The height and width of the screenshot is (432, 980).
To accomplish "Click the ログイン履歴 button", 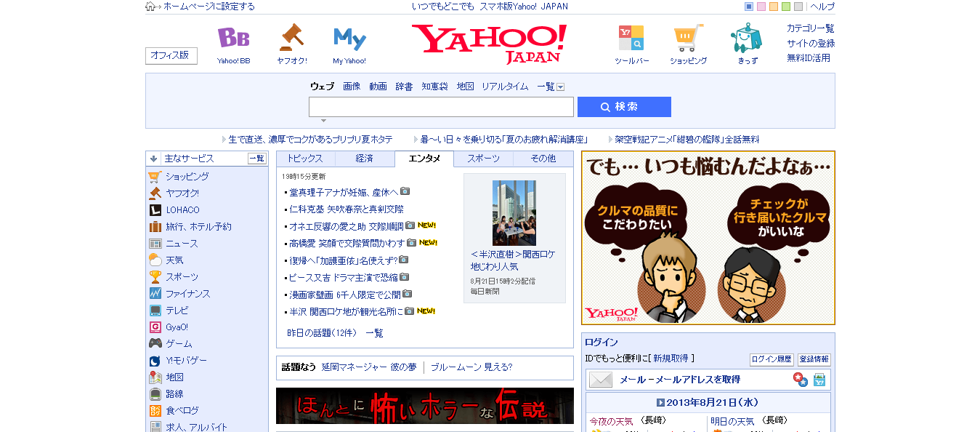I will tap(772, 359).
